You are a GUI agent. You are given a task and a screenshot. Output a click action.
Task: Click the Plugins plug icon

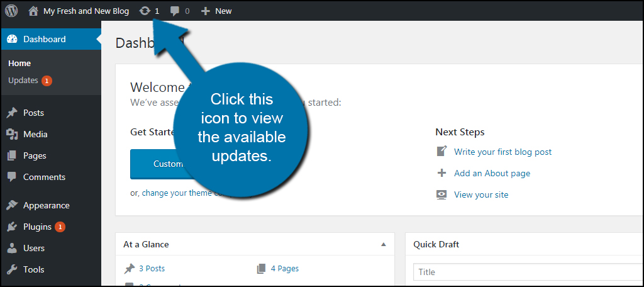(12, 227)
